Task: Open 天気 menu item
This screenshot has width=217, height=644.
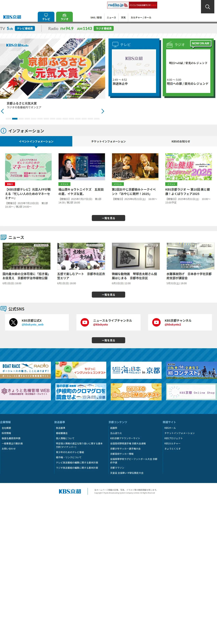Action: coord(123,18)
